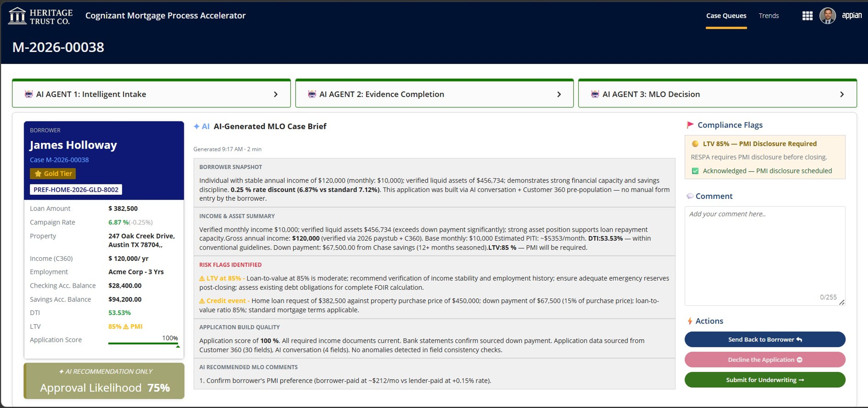This screenshot has width=868, height=408.
Task: Click the PREF-HOME-2026-GLD-8002 code badge
Action: (x=76, y=189)
